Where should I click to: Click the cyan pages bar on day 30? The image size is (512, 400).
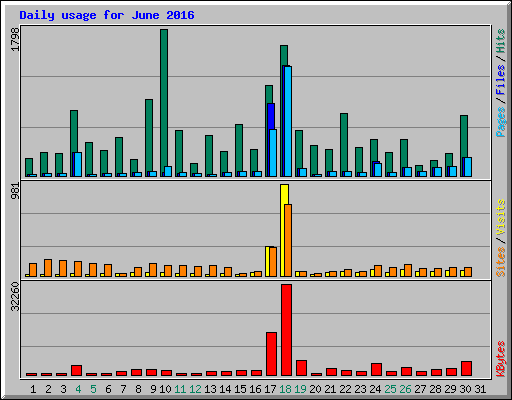[468, 167]
